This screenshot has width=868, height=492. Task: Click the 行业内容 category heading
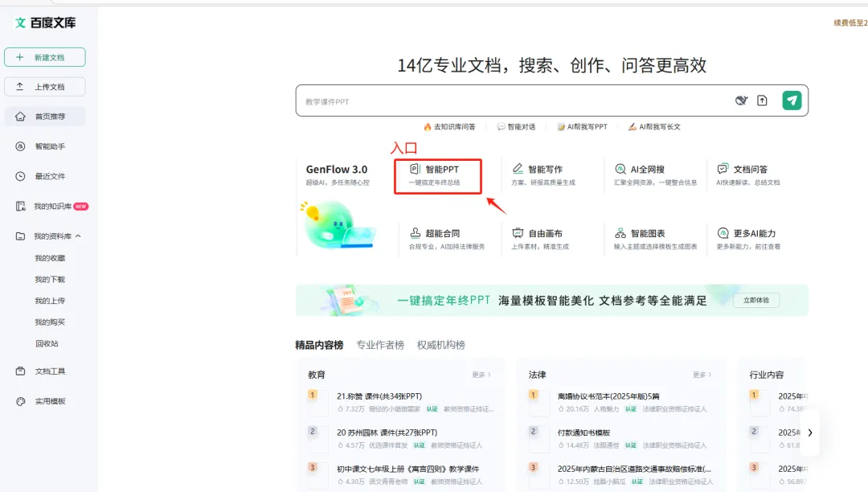pos(767,375)
